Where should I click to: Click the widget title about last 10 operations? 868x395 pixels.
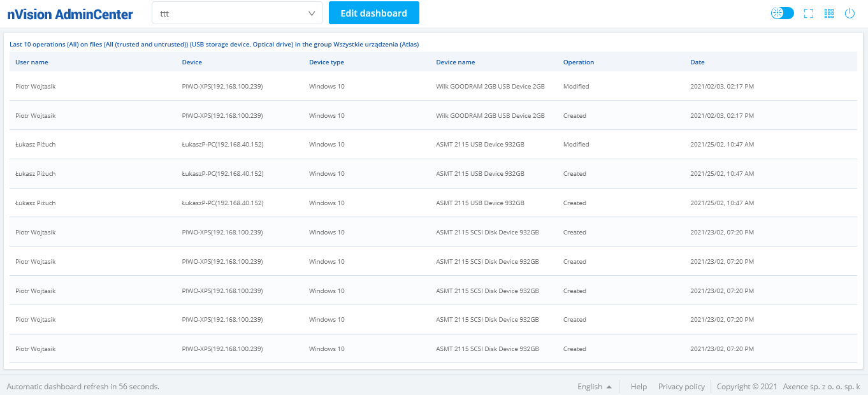point(214,45)
